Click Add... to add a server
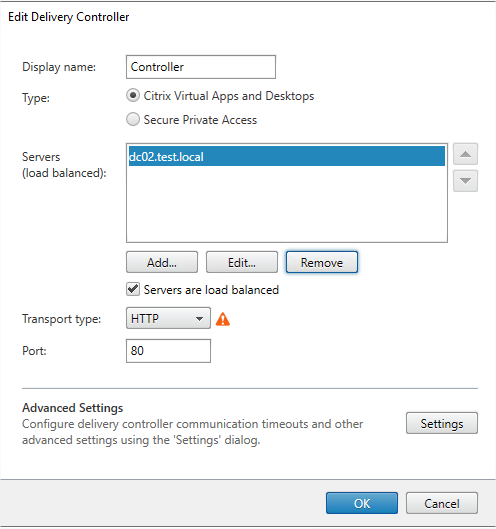Image resolution: width=496 pixels, height=529 pixels. (162, 262)
